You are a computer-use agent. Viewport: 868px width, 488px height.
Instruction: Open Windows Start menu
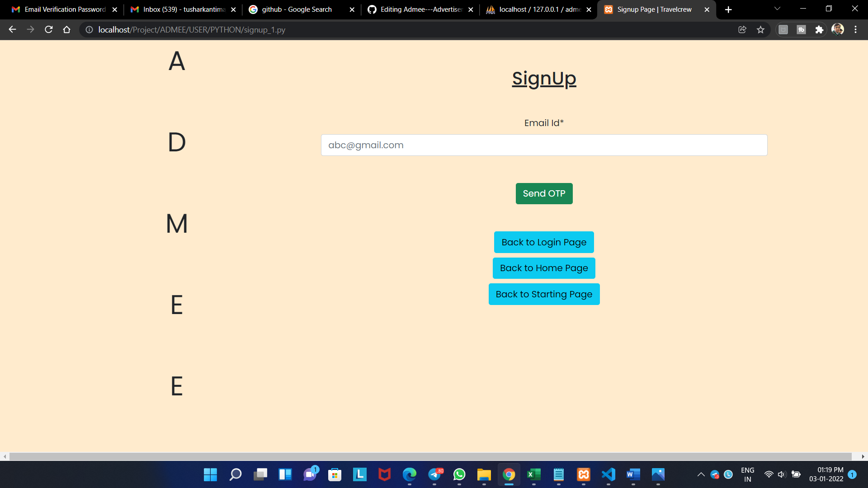point(210,474)
